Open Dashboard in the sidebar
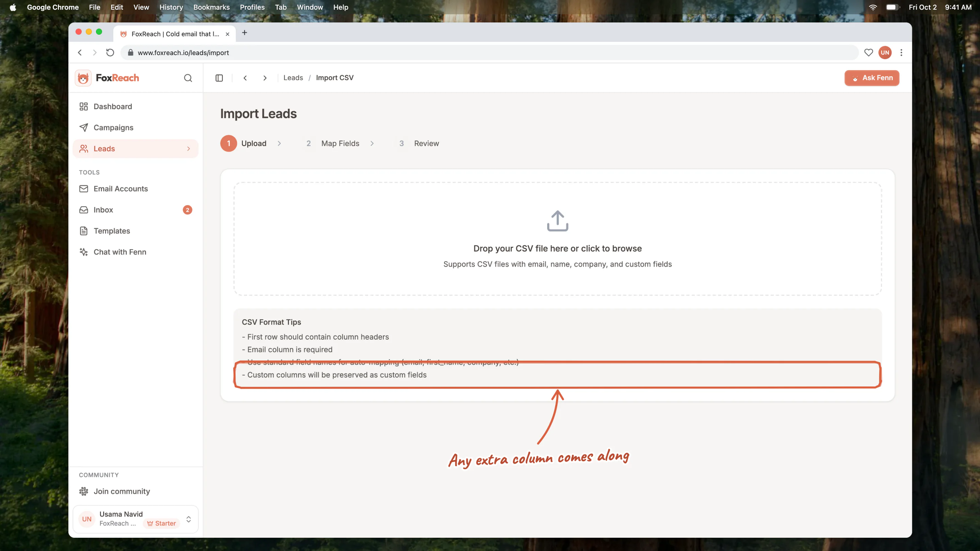This screenshot has height=551, width=980. coord(135,106)
